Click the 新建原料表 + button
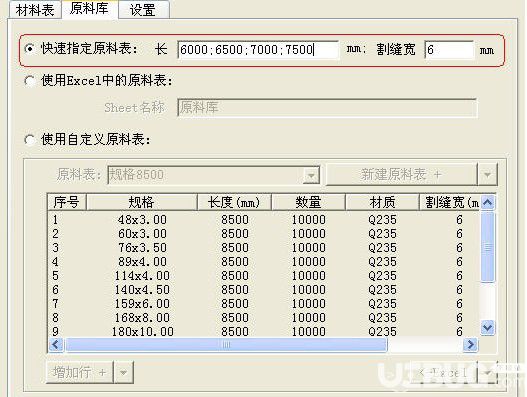 coord(401,174)
